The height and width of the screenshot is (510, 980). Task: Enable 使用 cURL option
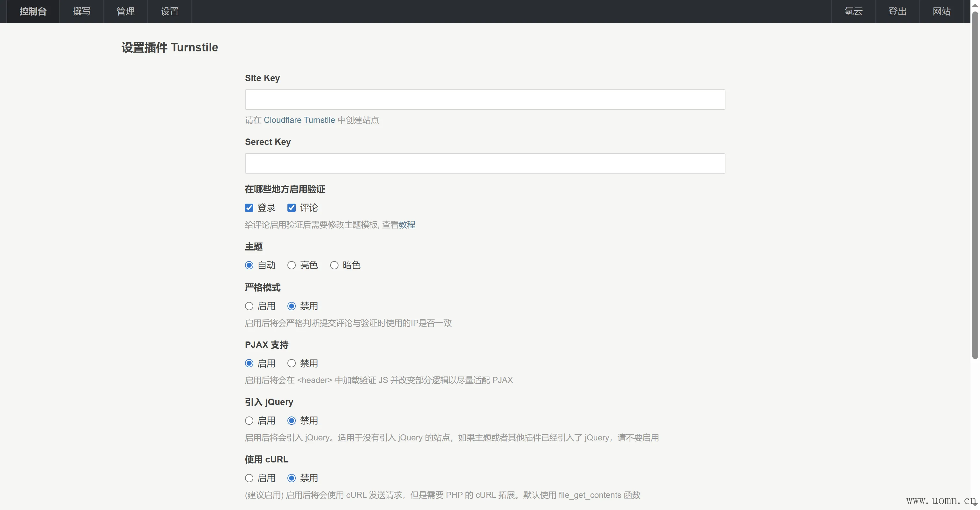tap(249, 478)
